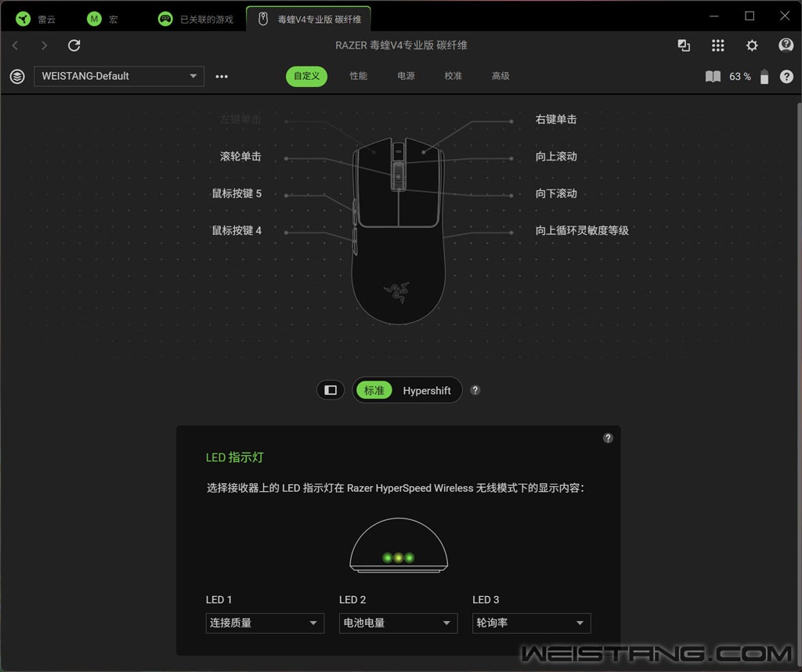Screen dimensions: 802x672
Task: Switch to the 性能 tab
Action: click(x=358, y=76)
